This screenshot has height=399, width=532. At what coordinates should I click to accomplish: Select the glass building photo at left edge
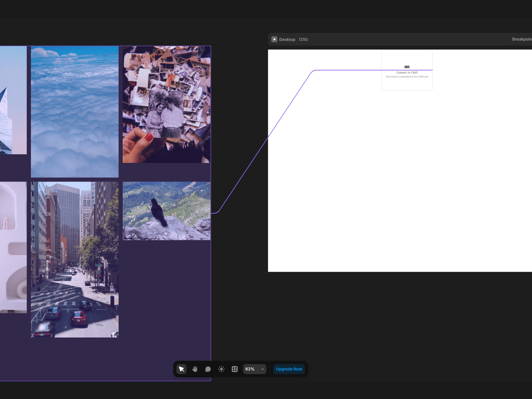tap(13, 100)
